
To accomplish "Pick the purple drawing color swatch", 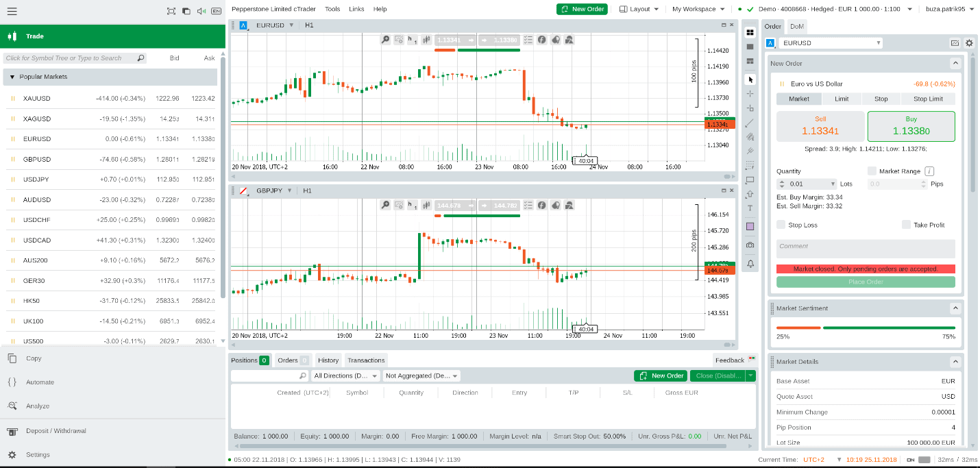I will click(x=750, y=226).
